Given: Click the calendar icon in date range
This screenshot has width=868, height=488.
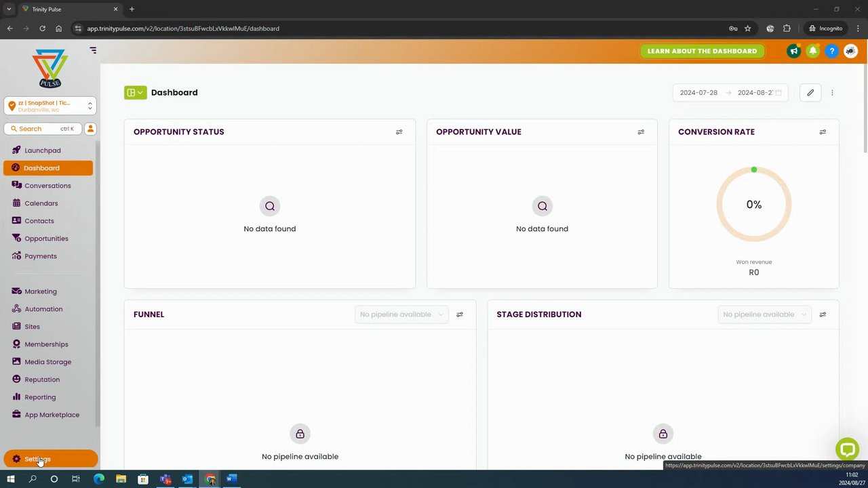Looking at the screenshot, I should (778, 93).
